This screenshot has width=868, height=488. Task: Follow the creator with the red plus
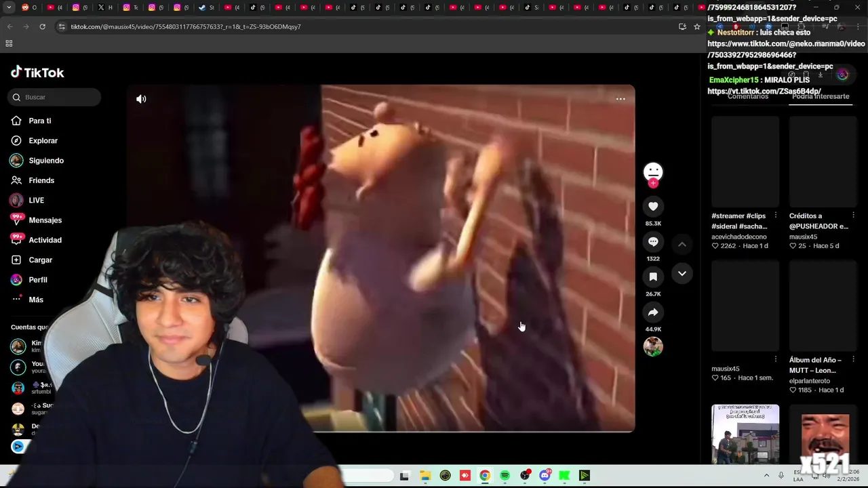pos(653,183)
